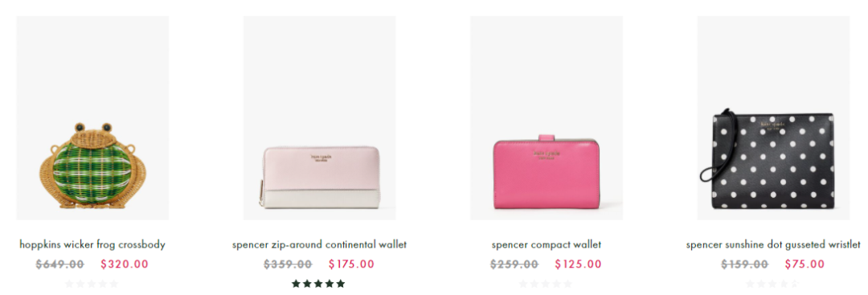This screenshot has height=295, width=868.
Task: Click the $320.00 sale price
Action: 125,264
